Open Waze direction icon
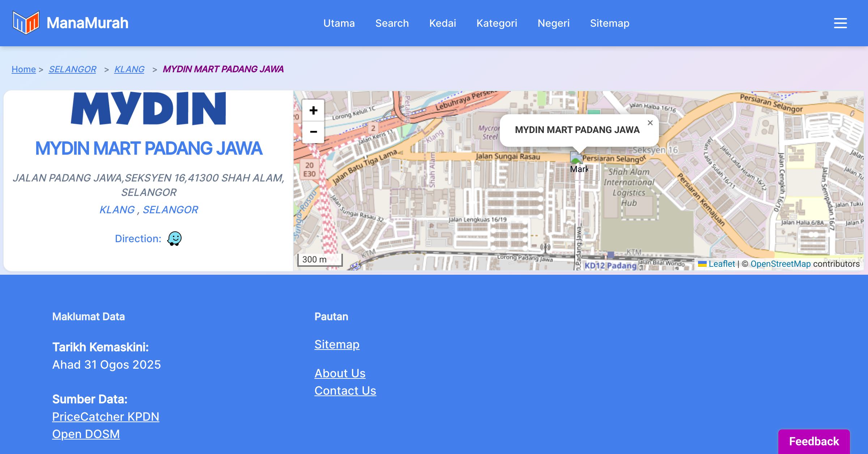 174,239
